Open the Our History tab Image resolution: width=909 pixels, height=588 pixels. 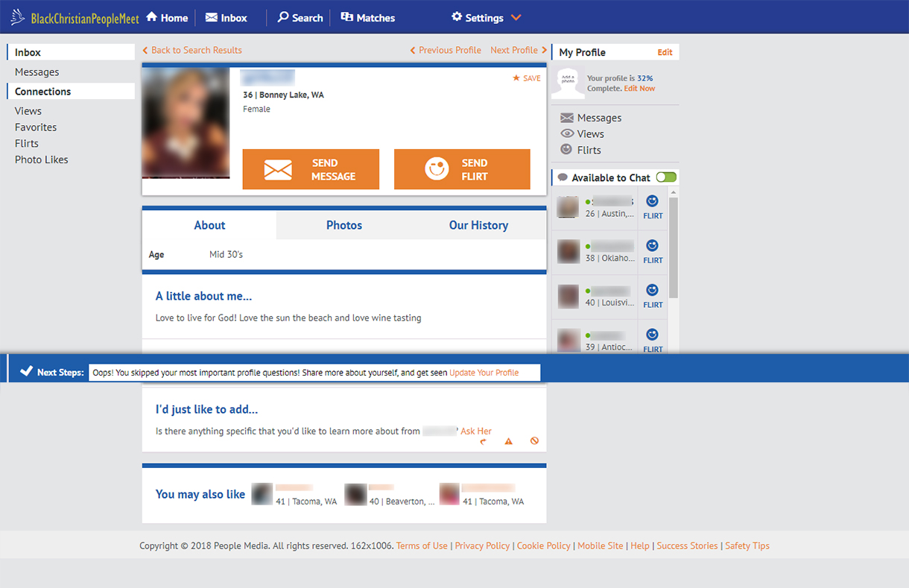pyautogui.click(x=478, y=225)
